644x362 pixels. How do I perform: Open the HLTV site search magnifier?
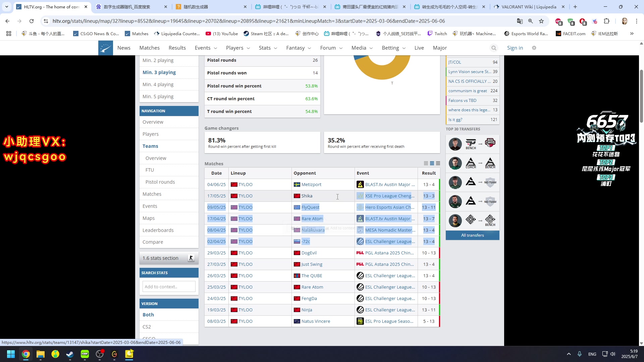(494, 48)
